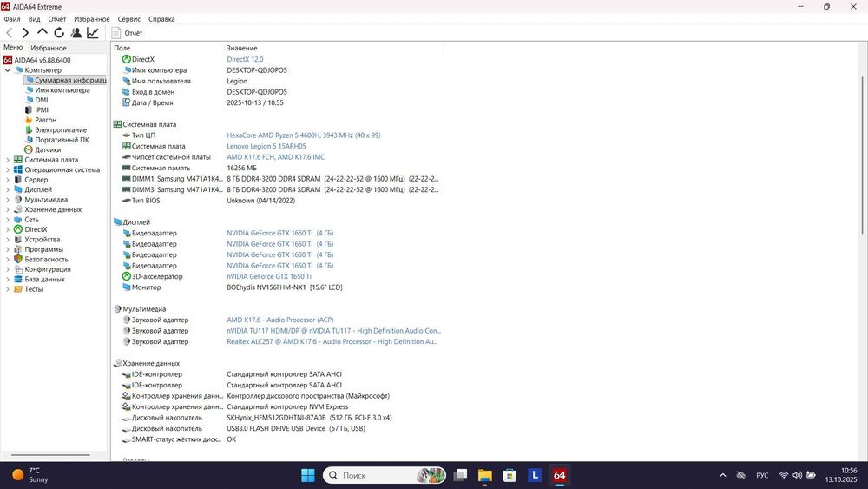
Task: Open the Справка menu
Action: pyautogui.click(x=161, y=19)
